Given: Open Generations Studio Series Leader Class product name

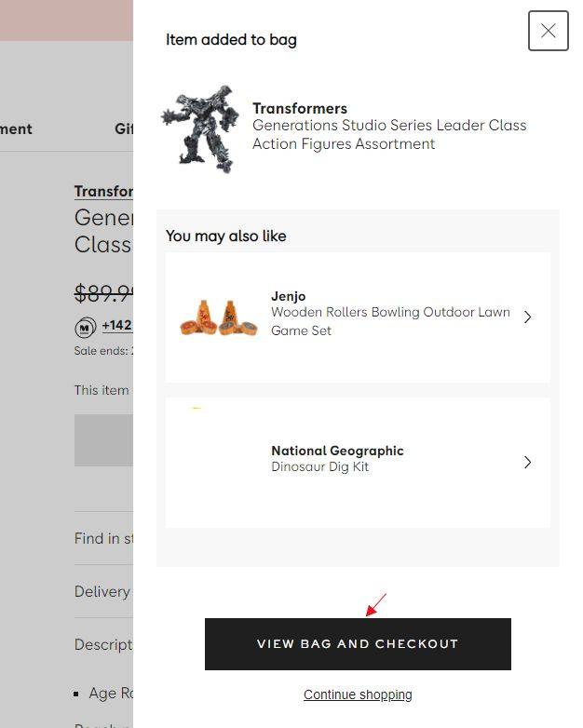Looking at the screenshot, I should coord(389,135).
